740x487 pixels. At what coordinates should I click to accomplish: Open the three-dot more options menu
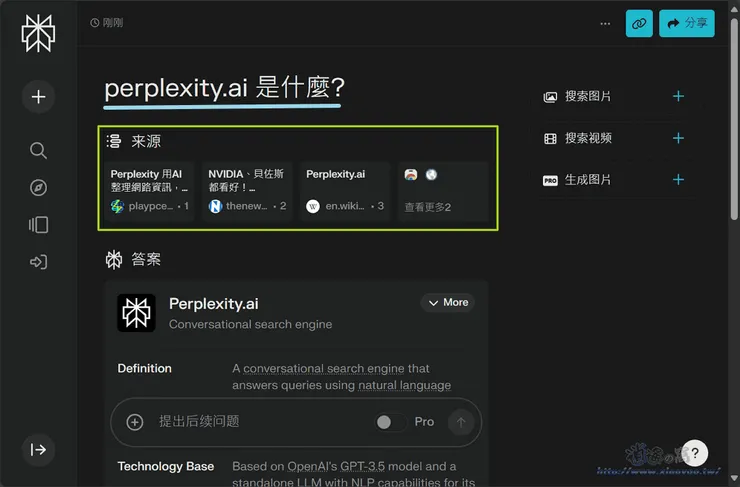click(x=605, y=24)
